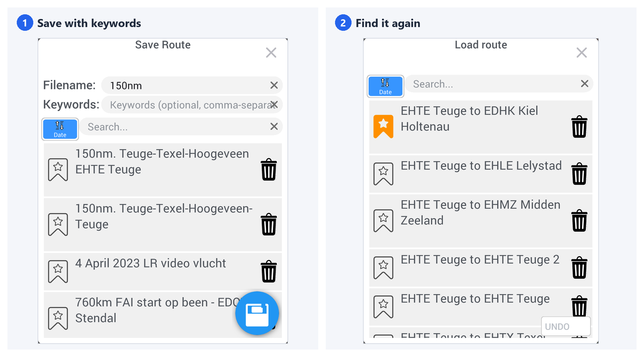Screen dimensions: 644x357
Task: Unfavorite EHTE Teuge to EDHK Kiel Holtenau
Action: (x=383, y=127)
